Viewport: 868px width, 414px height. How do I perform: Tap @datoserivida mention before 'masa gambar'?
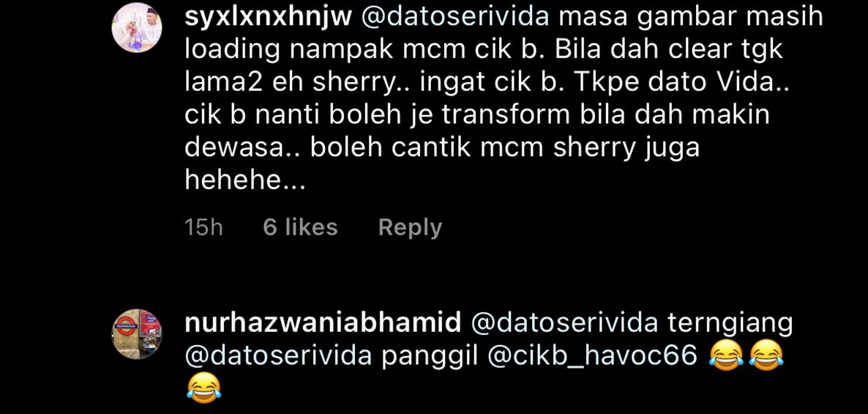[x=455, y=17]
